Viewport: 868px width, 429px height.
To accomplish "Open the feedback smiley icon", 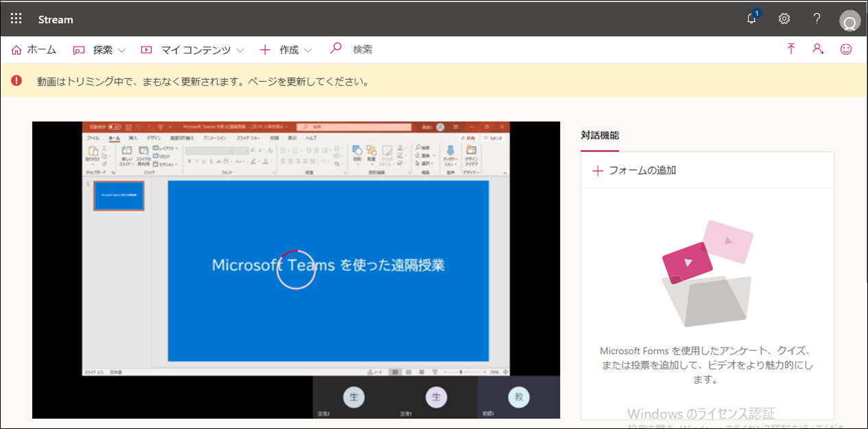I will pyautogui.click(x=847, y=49).
